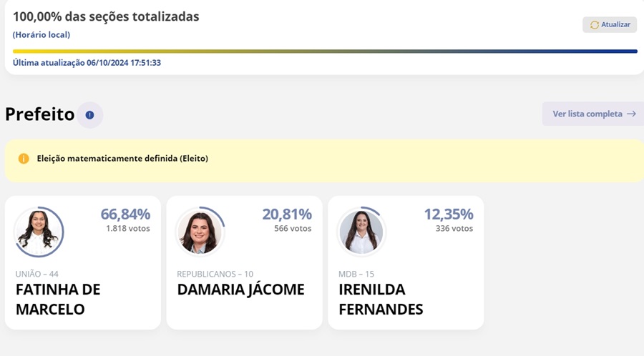Select the FATINHA DE MARCELO name

58,300
